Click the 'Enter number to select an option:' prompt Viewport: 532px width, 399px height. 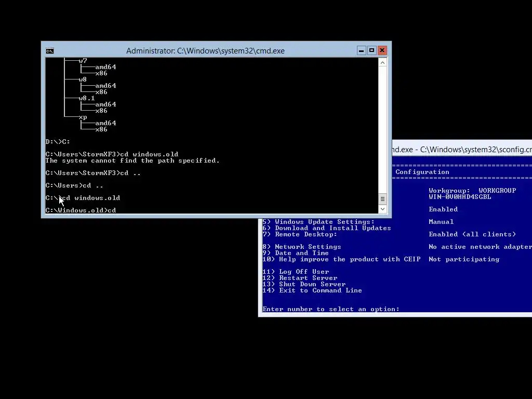pyautogui.click(x=331, y=309)
